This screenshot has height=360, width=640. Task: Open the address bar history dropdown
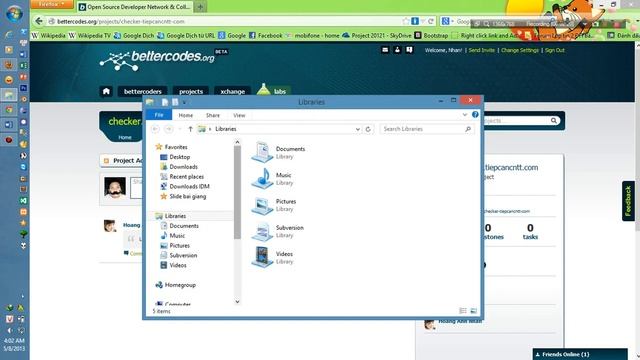(x=358, y=129)
